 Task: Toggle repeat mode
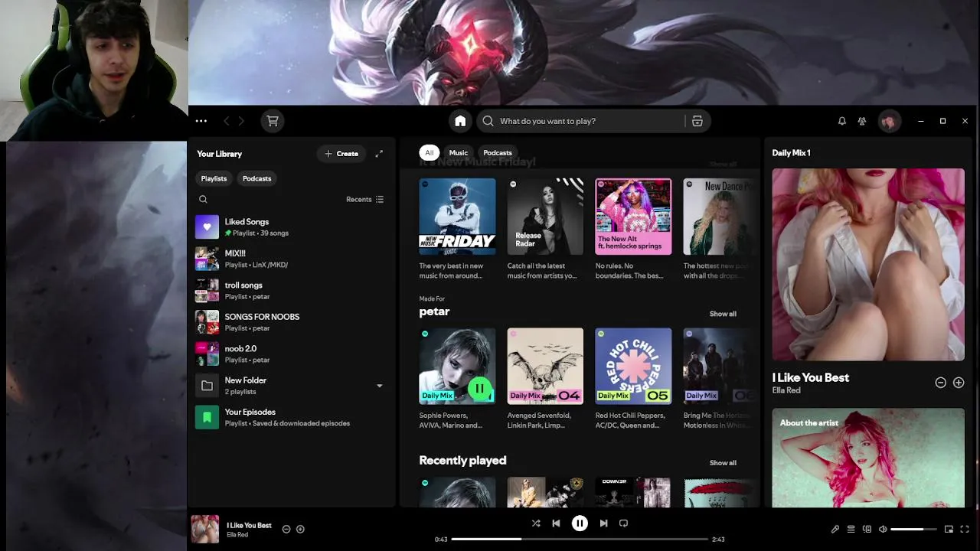(623, 523)
